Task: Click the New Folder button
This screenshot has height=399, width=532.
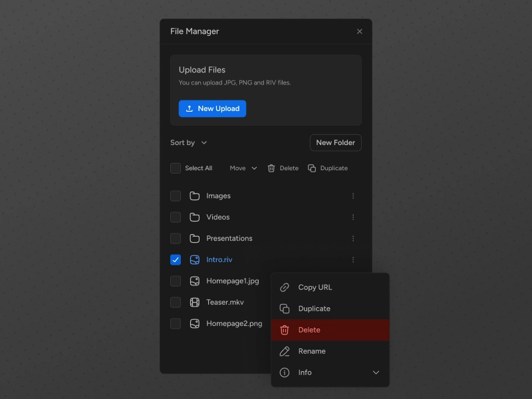Action: tap(336, 143)
